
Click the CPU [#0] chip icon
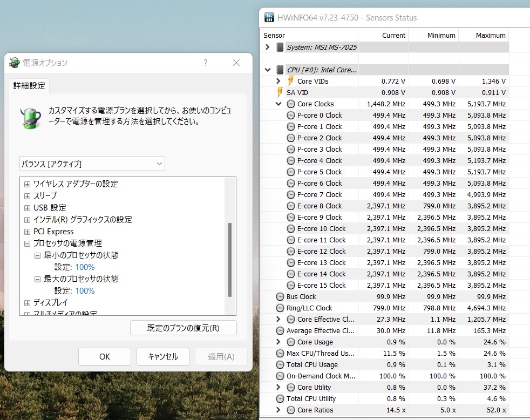coord(280,70)
